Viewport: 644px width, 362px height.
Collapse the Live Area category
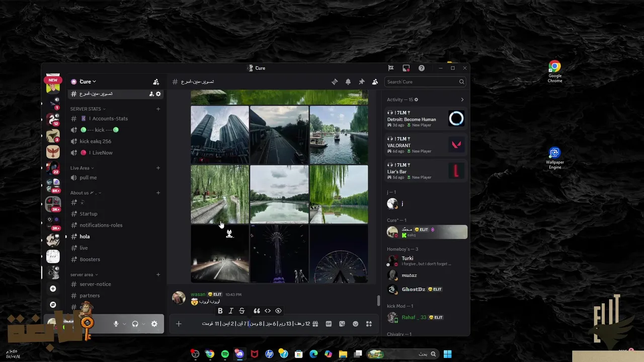(x=82, y=168)
